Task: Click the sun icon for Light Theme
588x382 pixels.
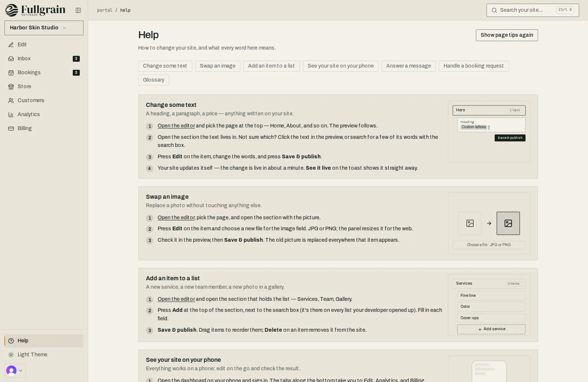Action: click(x=11, y=355)
